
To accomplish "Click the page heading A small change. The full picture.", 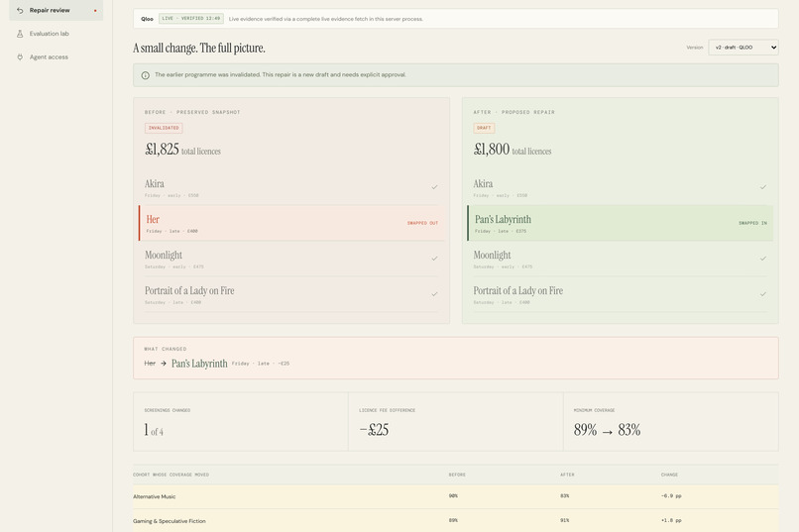I will click(x=198, y=48).
